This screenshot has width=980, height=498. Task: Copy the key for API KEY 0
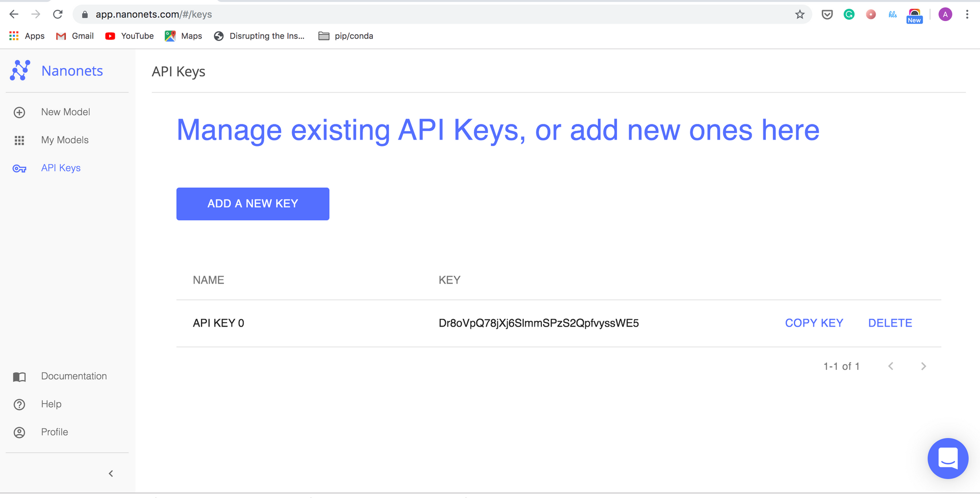coord(814,323)
